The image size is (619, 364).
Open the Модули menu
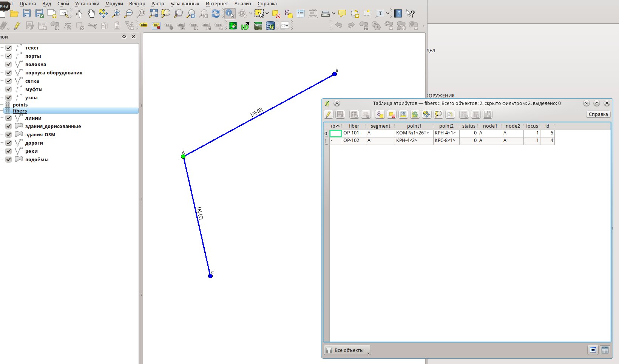click(x=114, y=3)
